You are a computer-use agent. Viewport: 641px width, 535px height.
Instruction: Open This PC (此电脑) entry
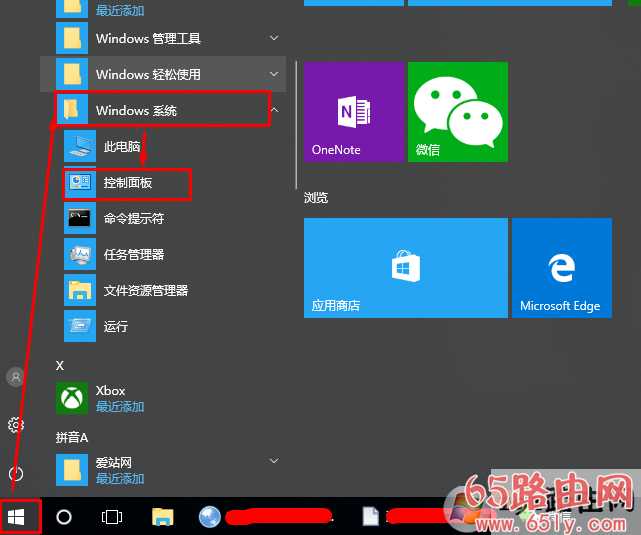click(122, 147)
